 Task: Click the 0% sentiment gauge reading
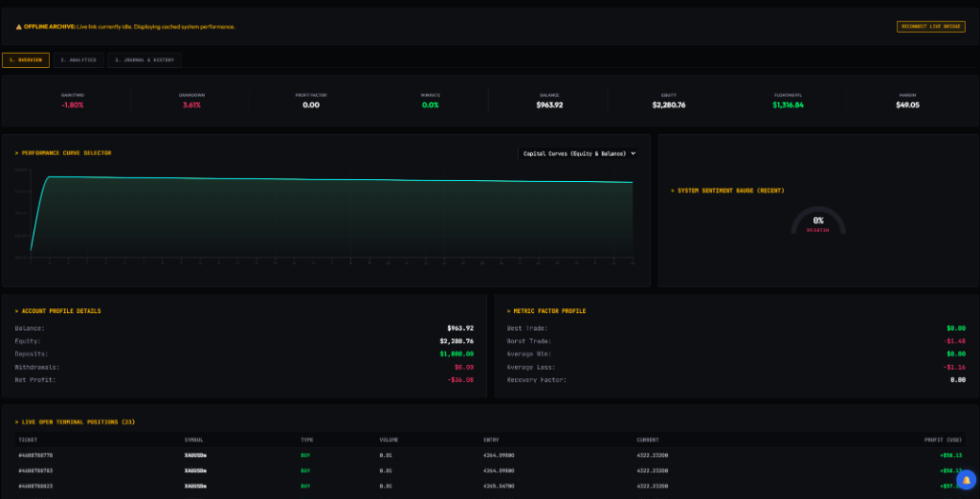[818, 220]
